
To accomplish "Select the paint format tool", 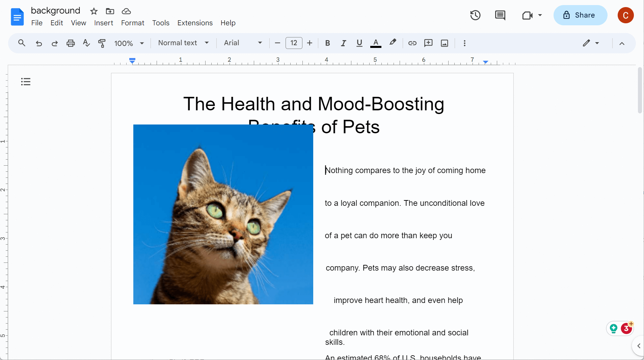I will 102,43.
